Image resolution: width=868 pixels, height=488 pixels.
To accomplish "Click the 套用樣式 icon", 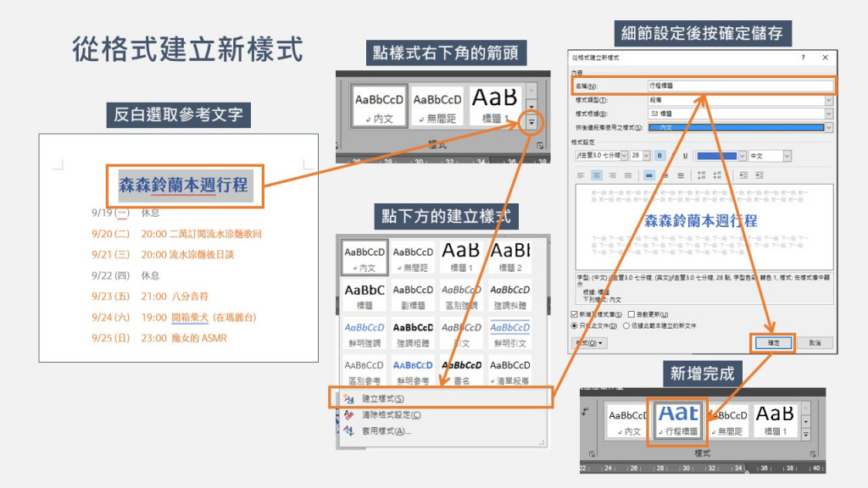I will click(x=348, y=430).
